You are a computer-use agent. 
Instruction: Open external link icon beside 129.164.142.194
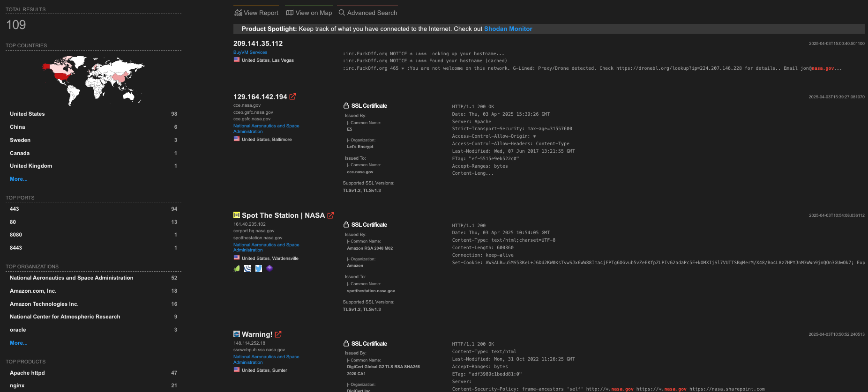292,96
